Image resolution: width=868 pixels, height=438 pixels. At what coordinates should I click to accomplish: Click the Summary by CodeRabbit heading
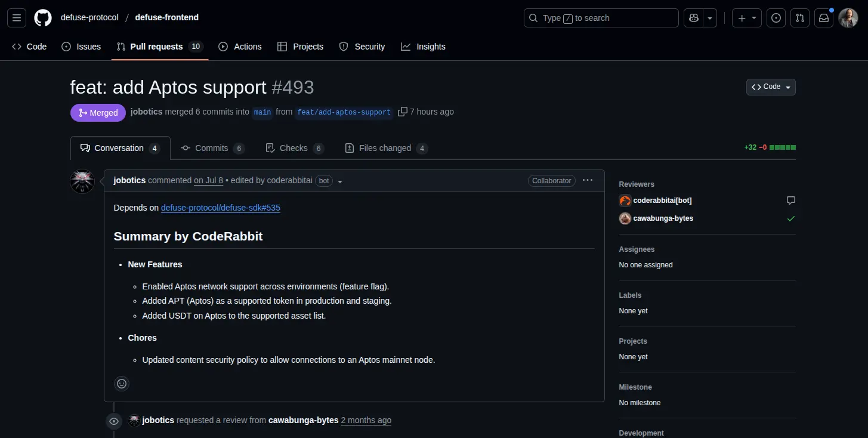[x=188, y=236]
